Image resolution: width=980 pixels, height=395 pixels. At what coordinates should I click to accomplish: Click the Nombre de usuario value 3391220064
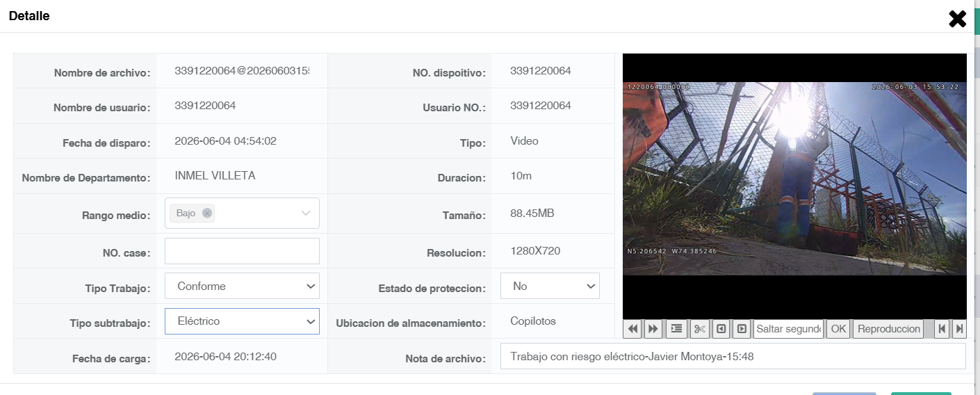205,106
